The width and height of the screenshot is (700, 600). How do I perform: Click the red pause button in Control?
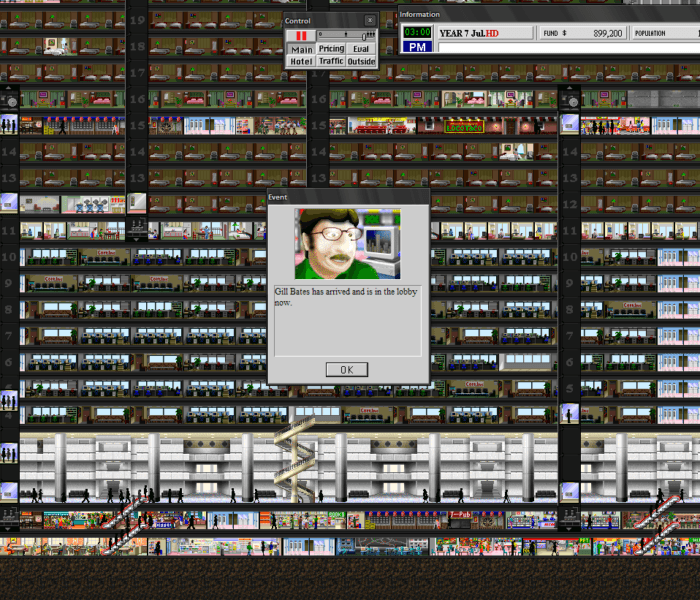300,35
